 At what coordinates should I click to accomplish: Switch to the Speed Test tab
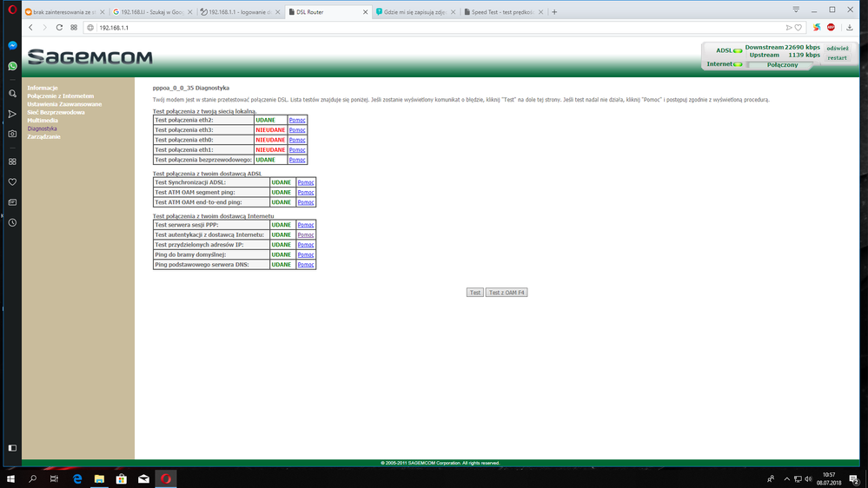[x=500, y=12]
